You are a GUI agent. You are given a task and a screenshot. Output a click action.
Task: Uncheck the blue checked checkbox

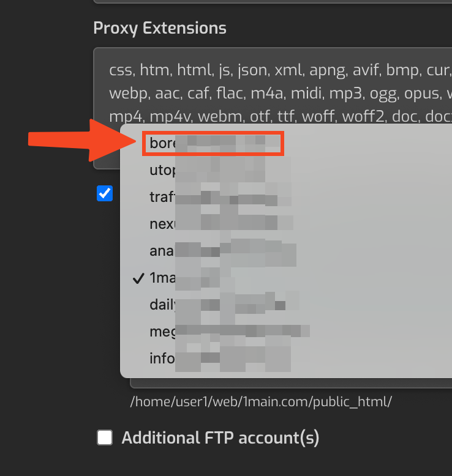[x=105, y=193]
